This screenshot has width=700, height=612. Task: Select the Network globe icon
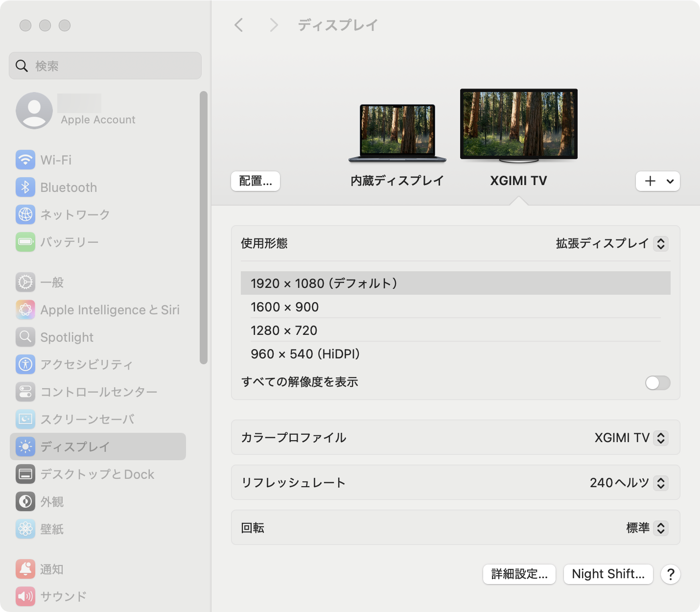point(25,214)
